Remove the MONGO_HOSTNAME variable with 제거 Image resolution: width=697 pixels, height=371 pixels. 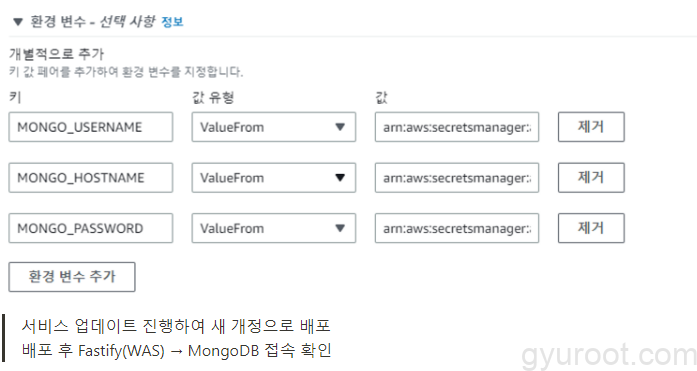pyautogui.click(x=591, y=178)
